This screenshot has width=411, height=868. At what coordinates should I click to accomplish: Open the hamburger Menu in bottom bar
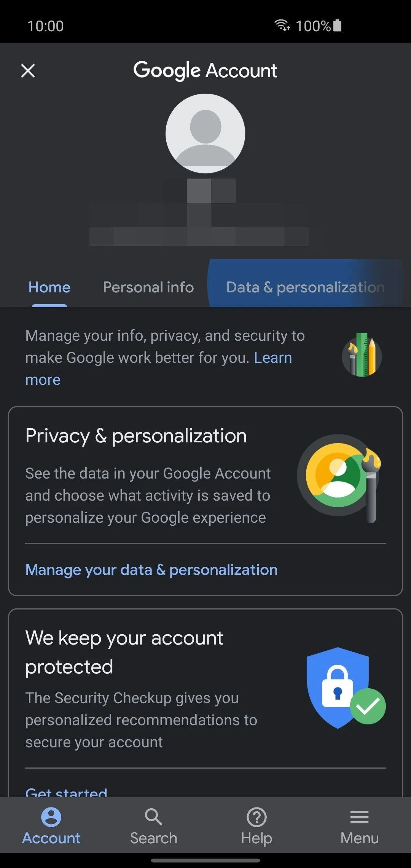360,826
